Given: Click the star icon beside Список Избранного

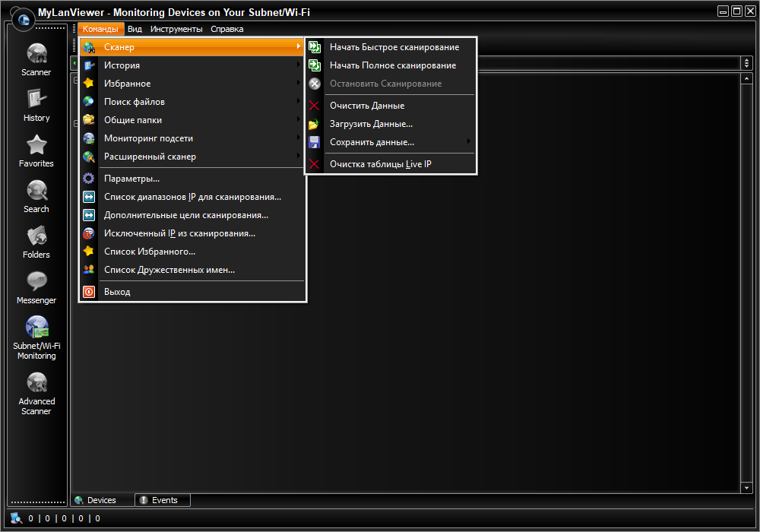Looking at the screenshot, I should point(89,252).
